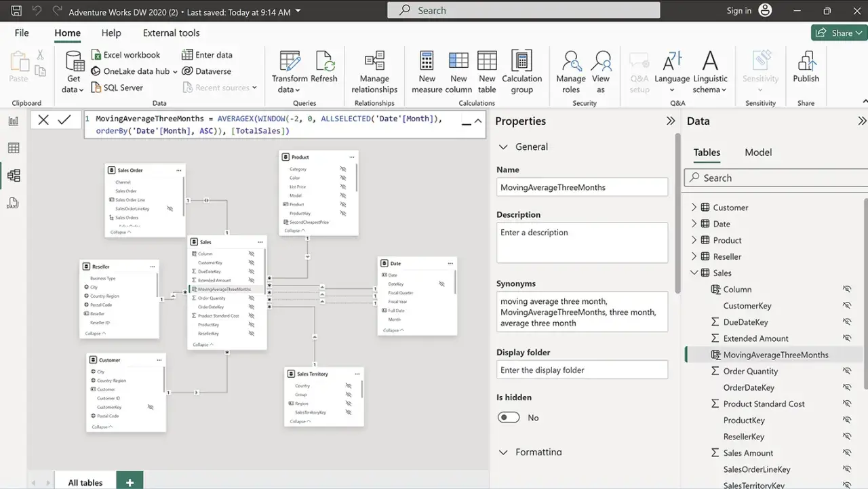Create a New table
The width and height of the screenshot is (868, 489).
487,72
